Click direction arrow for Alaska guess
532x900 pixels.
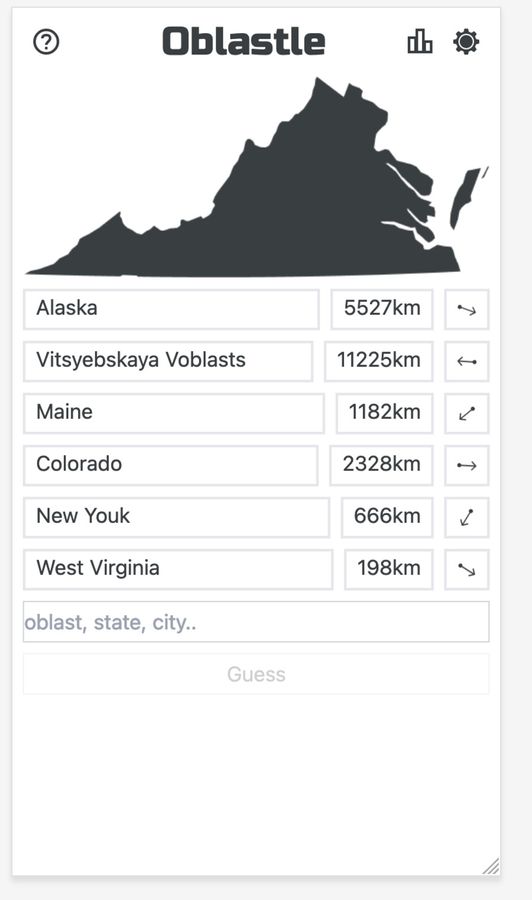point(467,310)
